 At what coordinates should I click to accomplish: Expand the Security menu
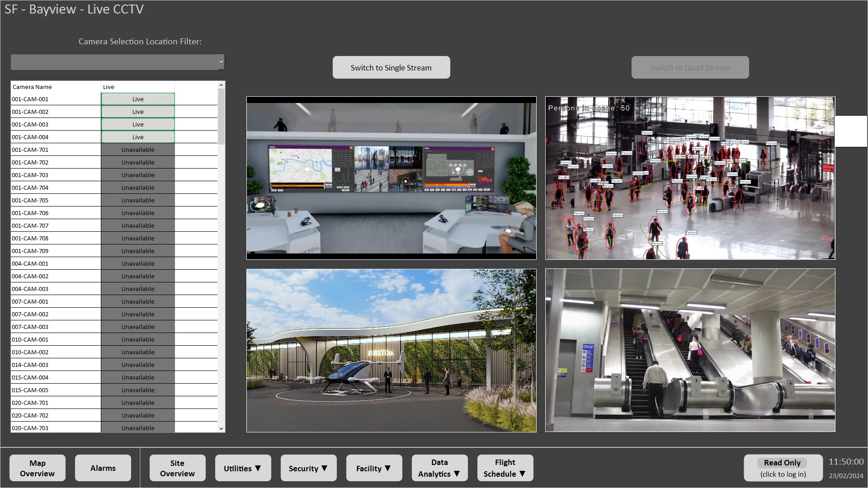click(x=308, y=468)
